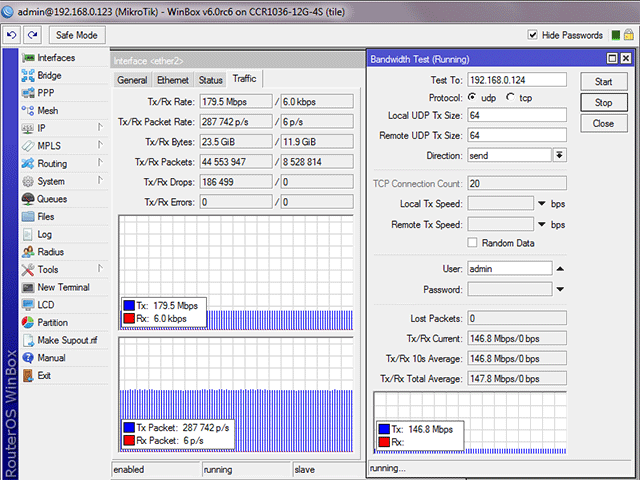Open the Mesh sidebar icon
The image size is (640, 480).
[28, 111]
